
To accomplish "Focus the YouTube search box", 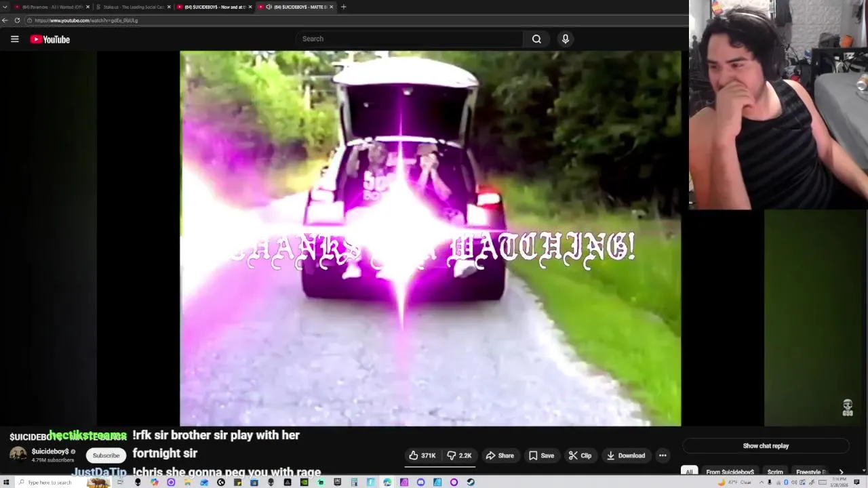I will [x=409, y=39].
